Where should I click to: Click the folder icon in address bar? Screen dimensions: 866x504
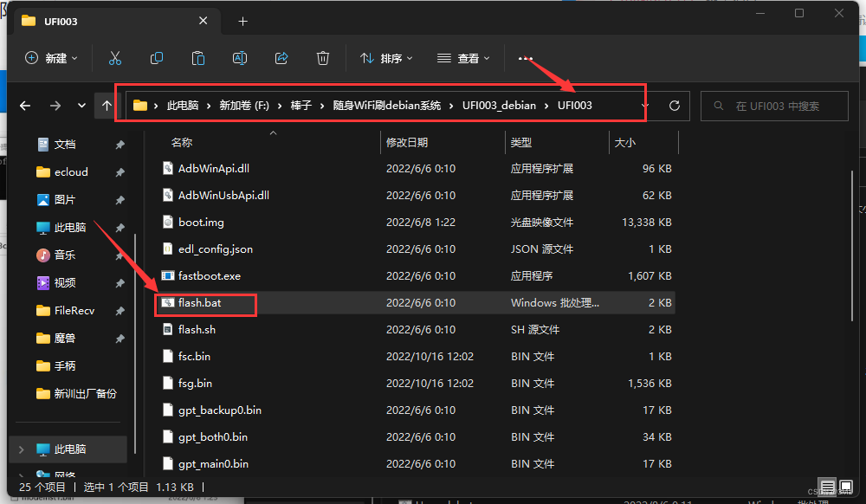140,106
